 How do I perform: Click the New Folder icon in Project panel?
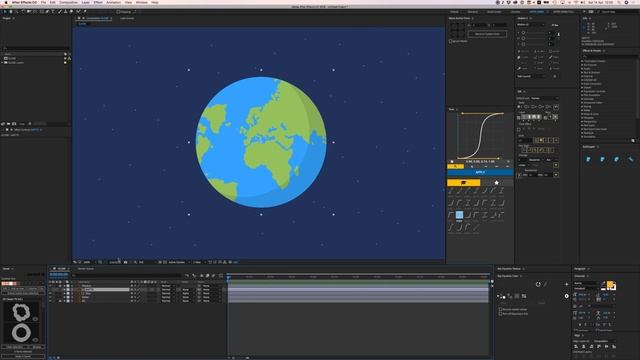click(8, 124)
